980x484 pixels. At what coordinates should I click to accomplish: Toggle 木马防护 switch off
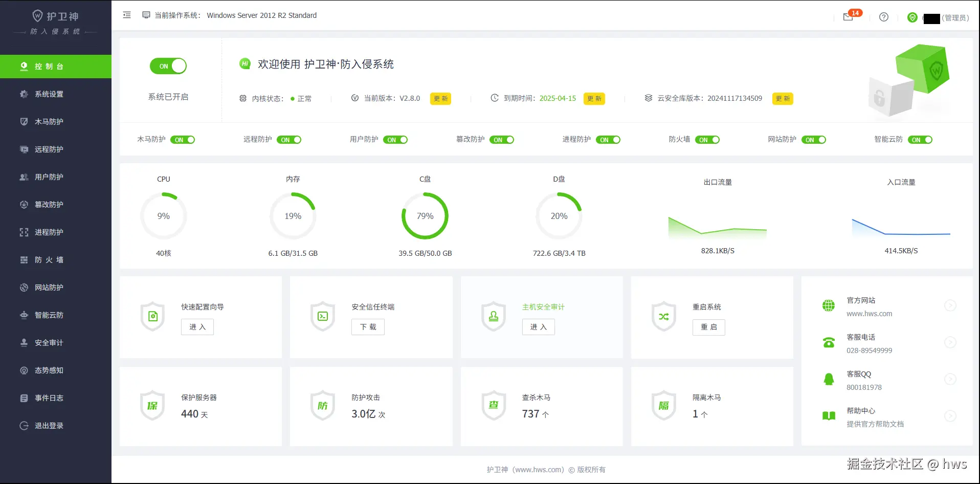click(183, 140)
